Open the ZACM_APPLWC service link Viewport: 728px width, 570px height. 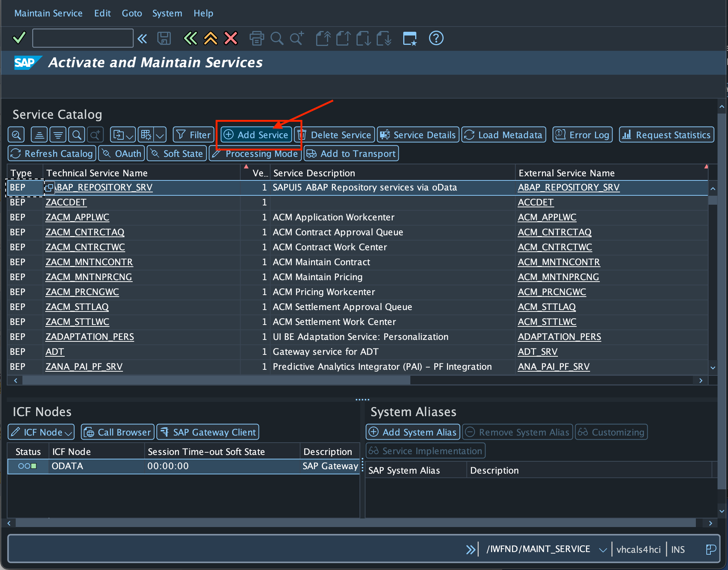pyautogui.click(x=77, y=217)
